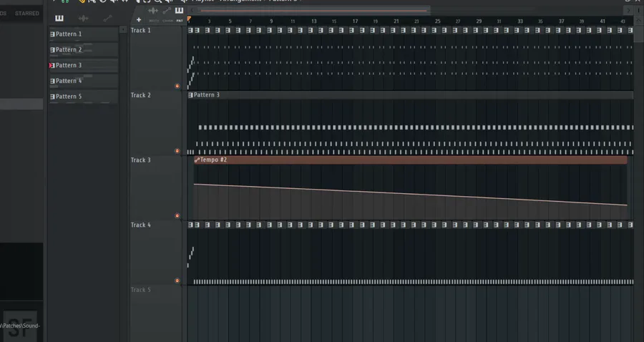Click the Track 5 header label
This screenshot has width=644, height=342.
[x=140, y=290]
